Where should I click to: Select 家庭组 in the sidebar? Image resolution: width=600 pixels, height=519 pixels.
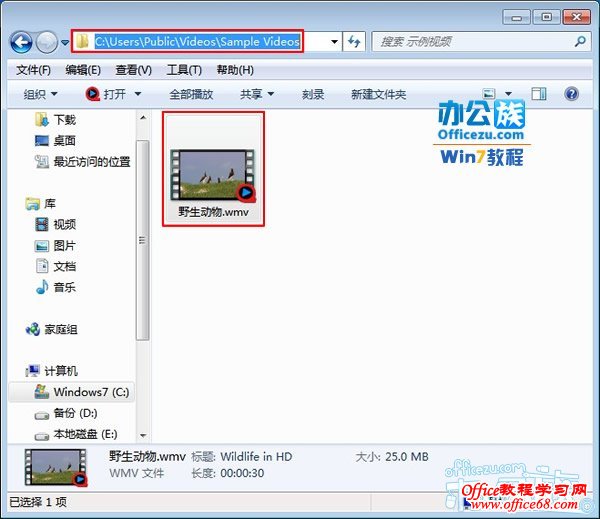click(51, 329)
